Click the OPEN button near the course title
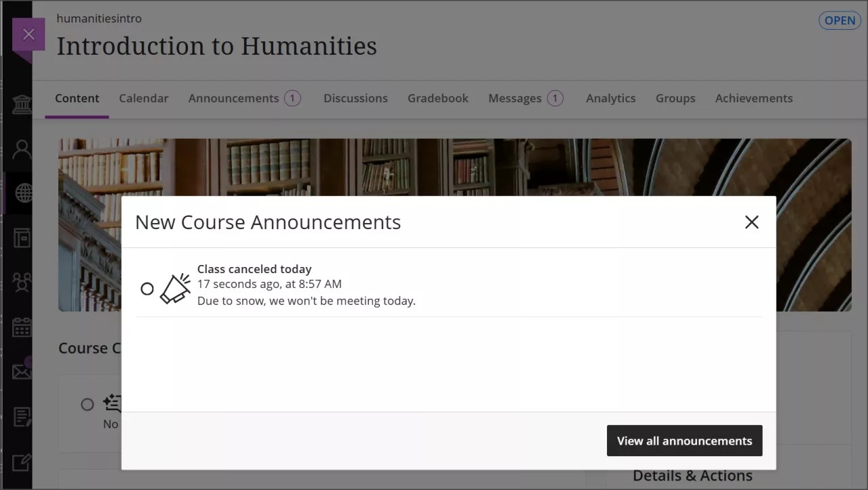 [x=840, y=20]
